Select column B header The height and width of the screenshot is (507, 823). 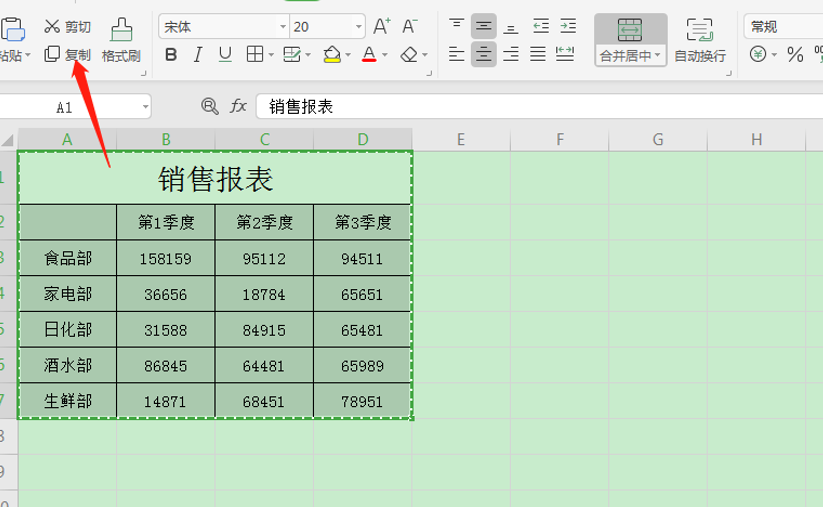coord(166,140)
